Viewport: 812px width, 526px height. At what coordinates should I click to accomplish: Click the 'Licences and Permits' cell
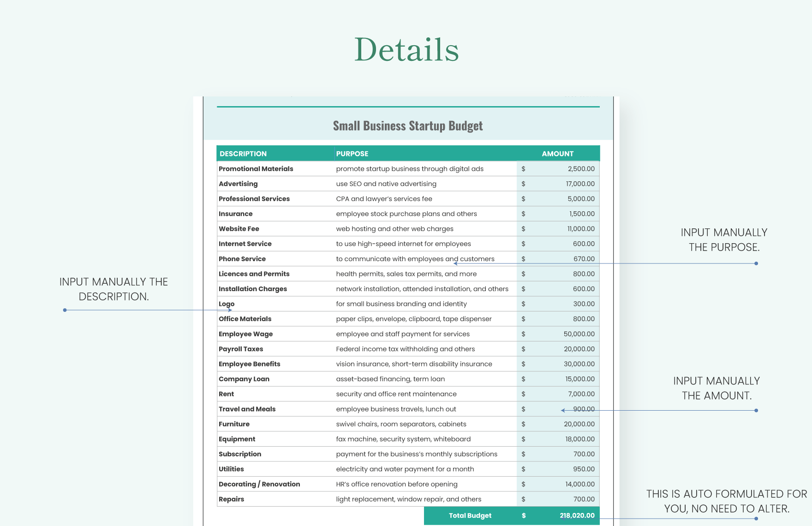254,274
